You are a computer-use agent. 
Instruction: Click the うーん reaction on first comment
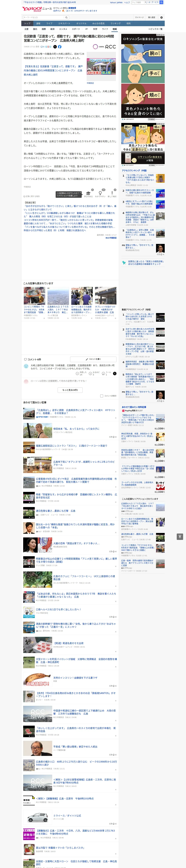[103, 373]
